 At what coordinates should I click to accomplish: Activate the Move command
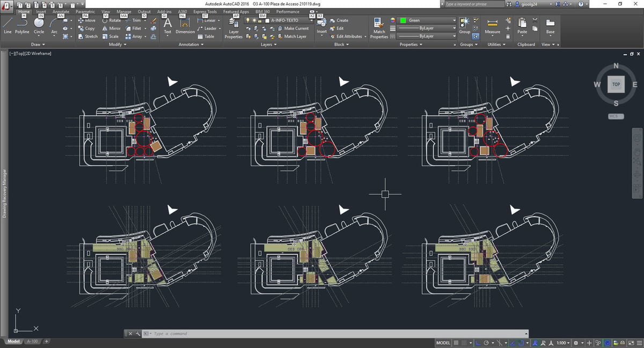click(87, 20)
